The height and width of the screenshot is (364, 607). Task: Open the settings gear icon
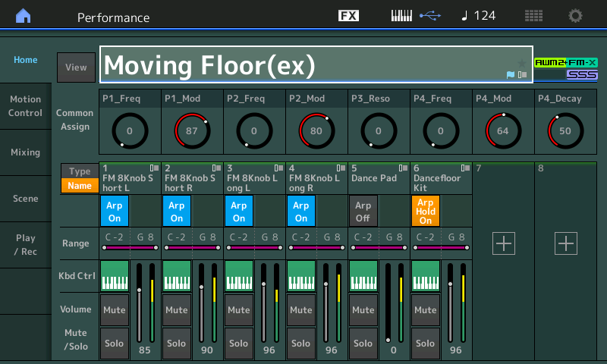tap(576, 16)
